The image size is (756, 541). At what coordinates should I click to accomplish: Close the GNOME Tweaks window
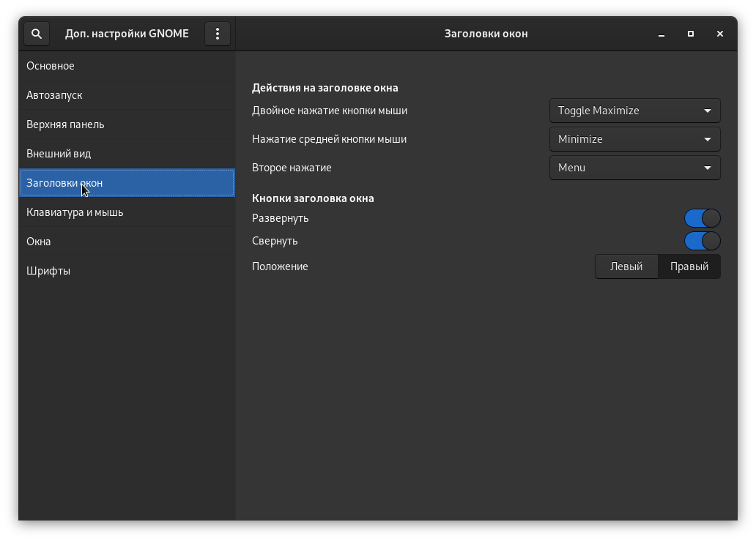click(x=720, y=34)
